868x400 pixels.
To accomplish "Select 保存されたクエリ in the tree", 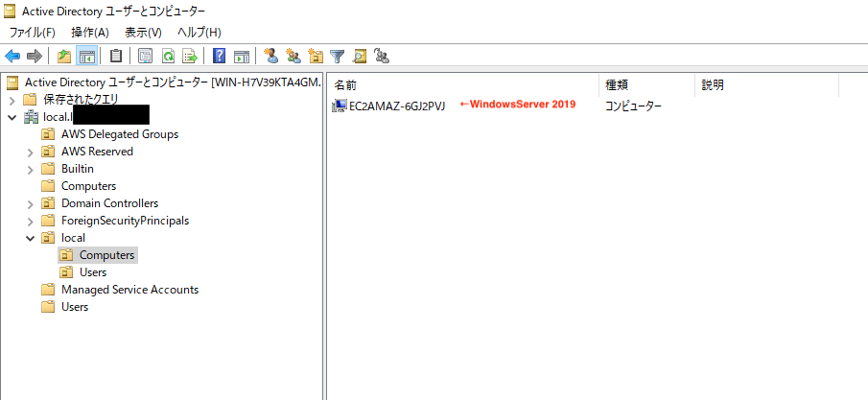I will pyautogui.click(x=81, y=100).
